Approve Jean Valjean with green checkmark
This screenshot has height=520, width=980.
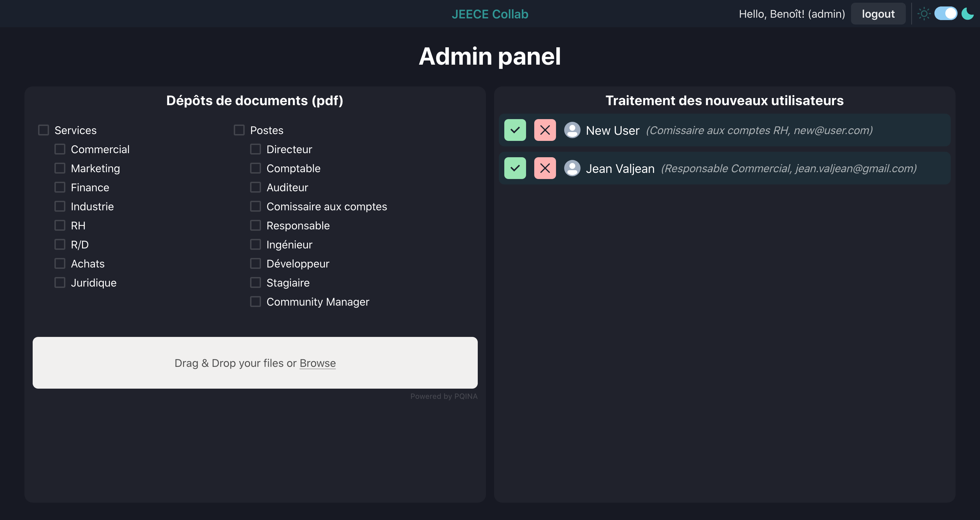[x=515, y=168]
